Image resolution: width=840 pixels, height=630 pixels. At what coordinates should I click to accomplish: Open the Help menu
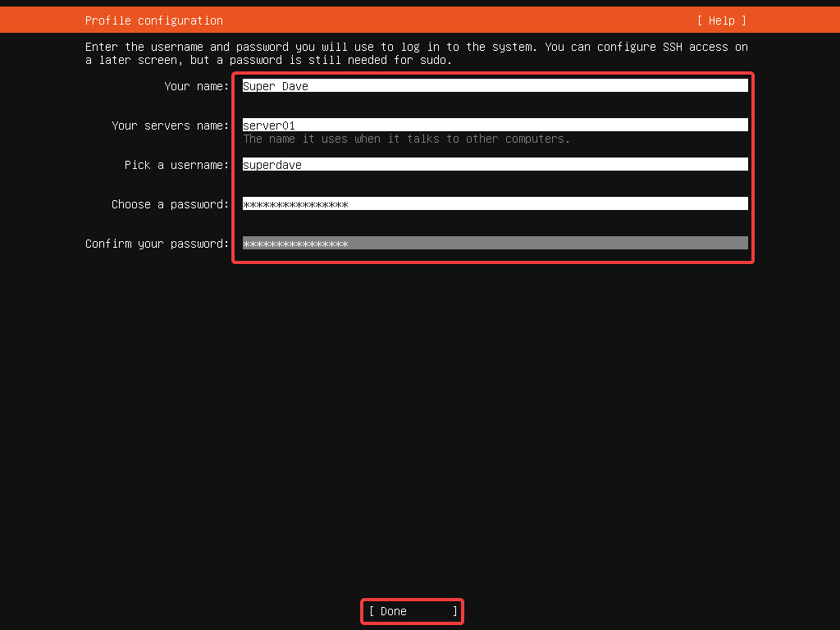tap(721, 20)
